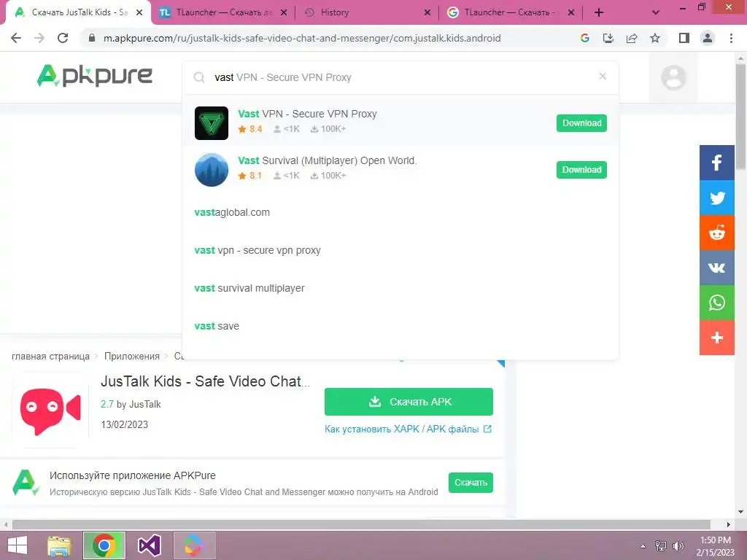Open the Chrome three-dot menu
The image size is (747, 560).
pyautogui.click(x=731, y=38)
